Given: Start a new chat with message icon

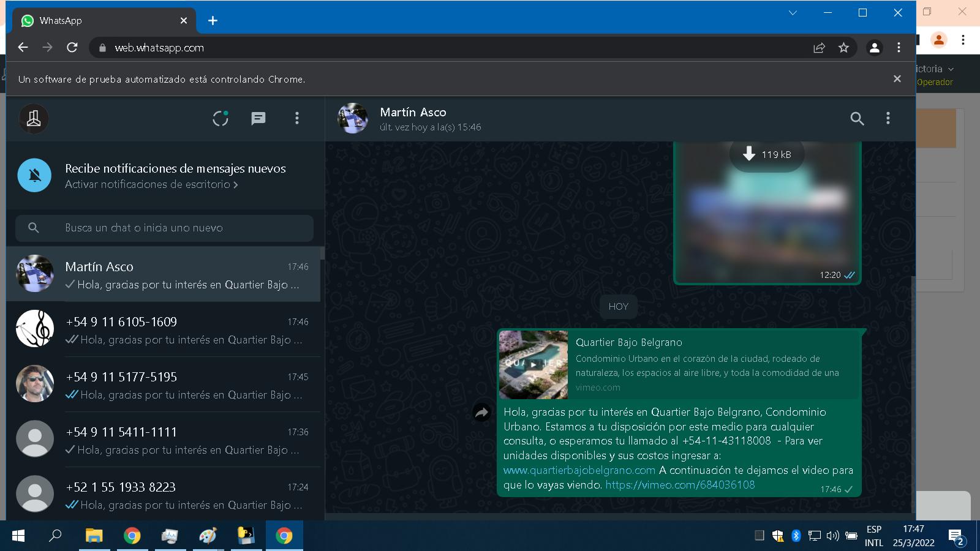Looking at the screenshot, I should [258, 118].
